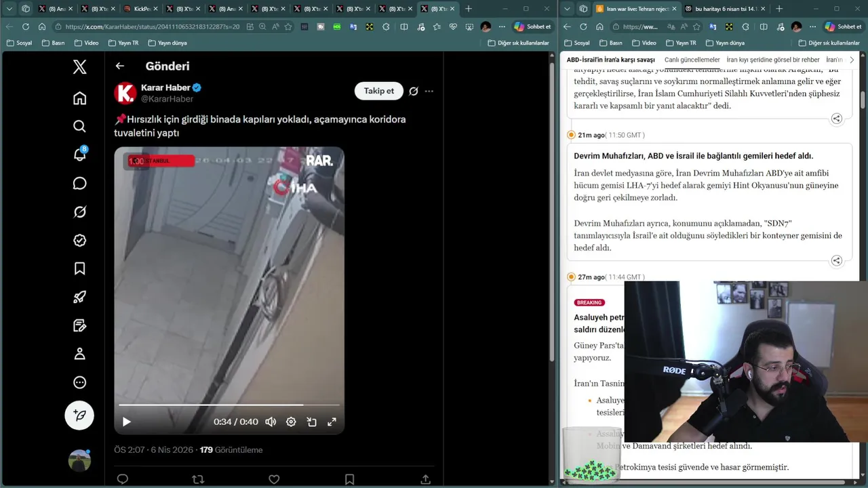Open the split screen icon in the right window
This screenshot has height=488, width=868.
click(764, 26)
